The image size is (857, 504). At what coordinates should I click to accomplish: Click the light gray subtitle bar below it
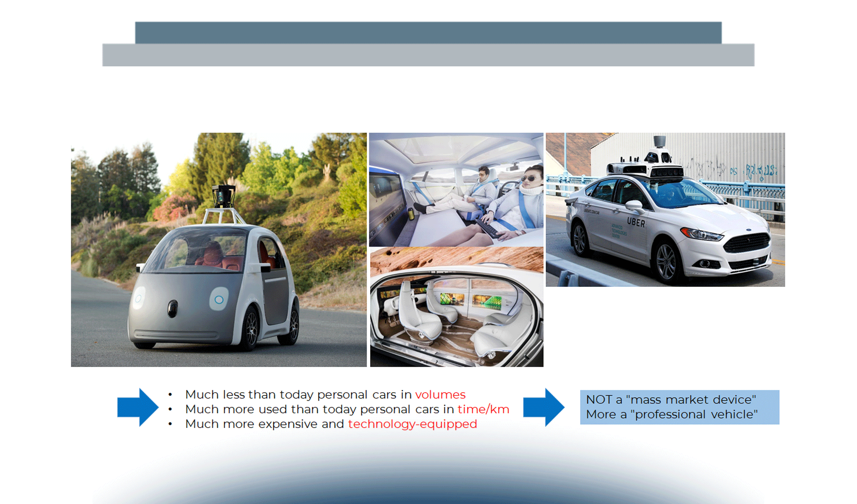pos(428,55)
